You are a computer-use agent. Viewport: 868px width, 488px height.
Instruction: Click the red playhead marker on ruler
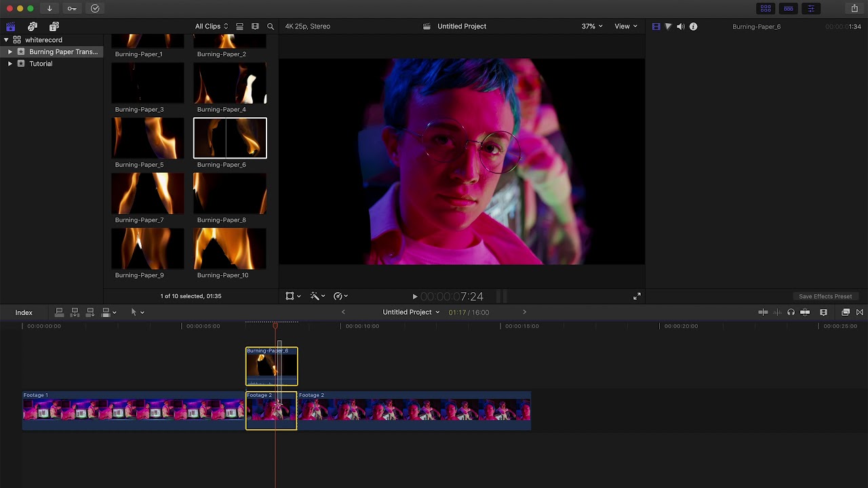275,326
